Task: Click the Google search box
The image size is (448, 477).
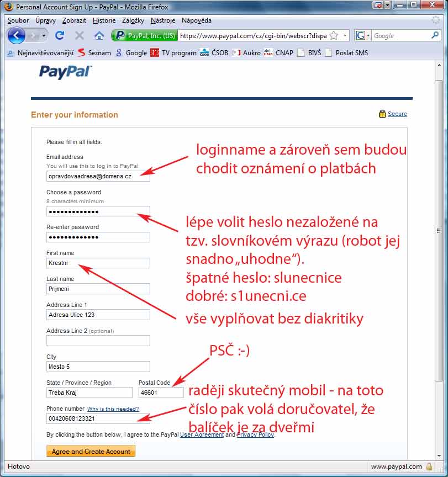Action: click(x=401, y=35)
